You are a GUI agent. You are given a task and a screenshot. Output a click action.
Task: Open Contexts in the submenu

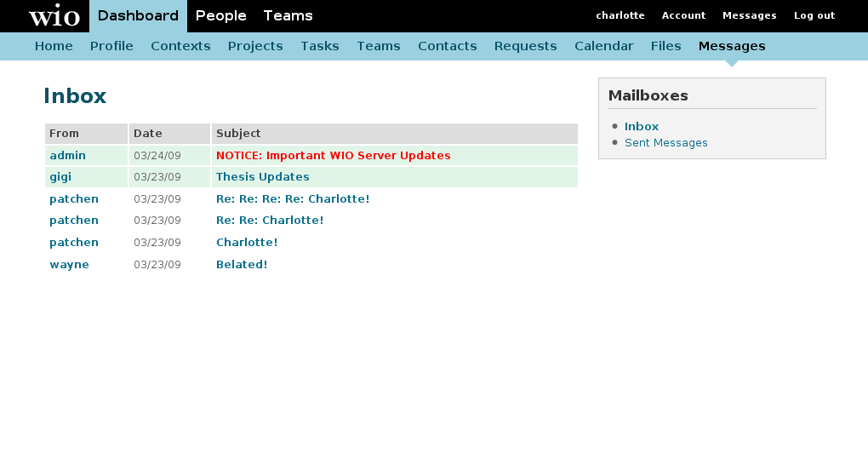(x=180, y=46)
